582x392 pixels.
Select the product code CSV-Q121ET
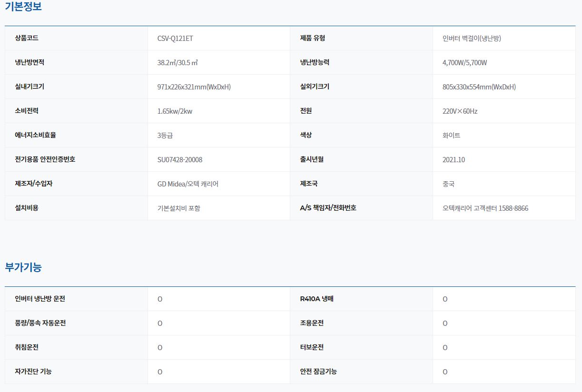pyautogui.click(x=175, y=39)
